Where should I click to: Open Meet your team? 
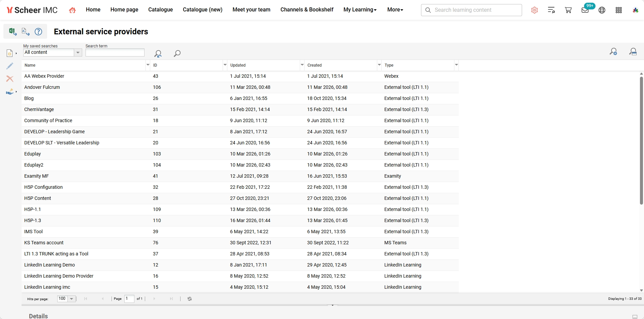pyautogui.click(x=251, y=10)
